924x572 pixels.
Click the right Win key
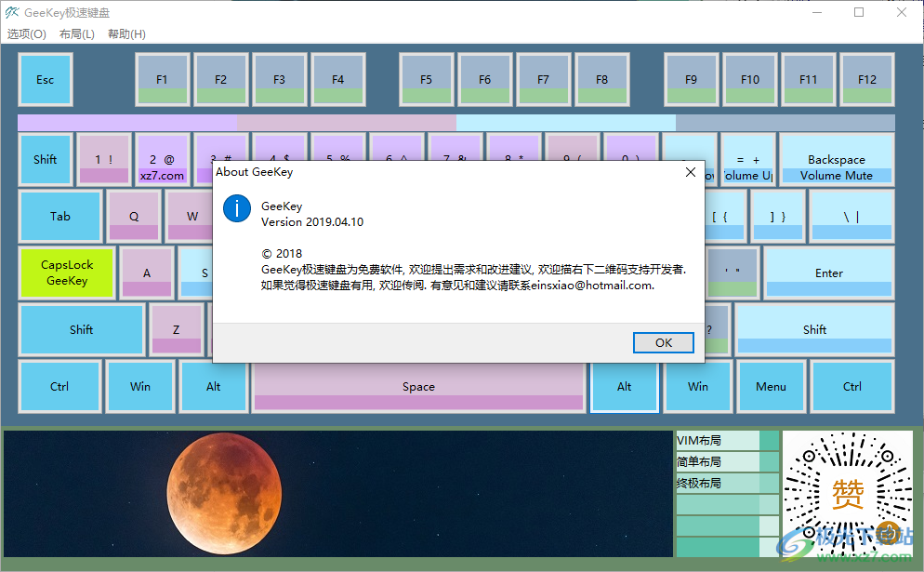tap(698, 386)
